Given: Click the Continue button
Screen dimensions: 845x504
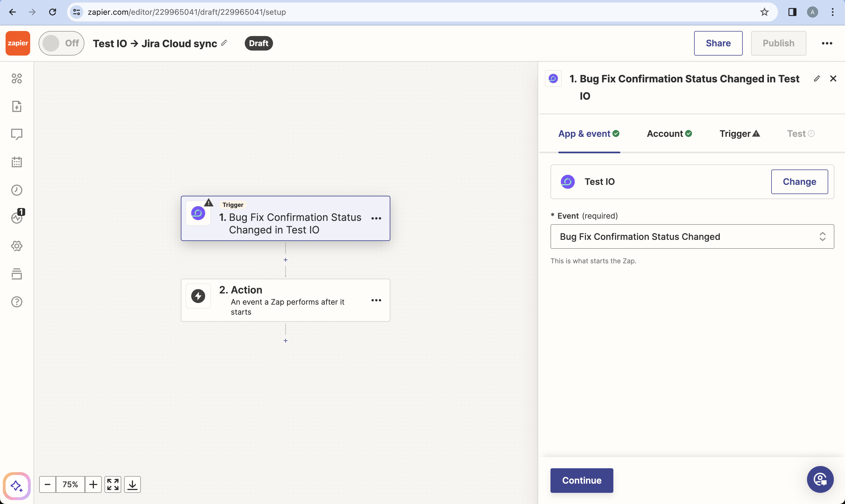Looking at the screenshot, I should (581, 480).
